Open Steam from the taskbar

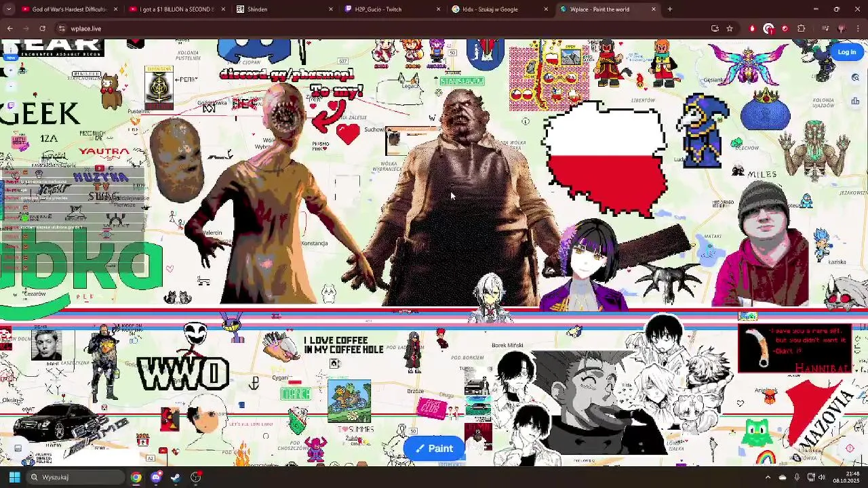tap(176, 477)
